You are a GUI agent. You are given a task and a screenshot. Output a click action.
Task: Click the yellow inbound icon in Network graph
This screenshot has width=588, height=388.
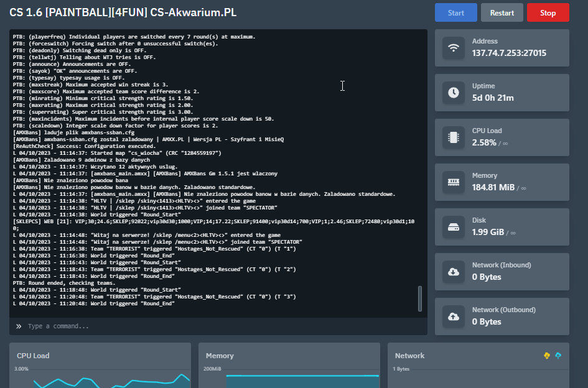point(547,356)
